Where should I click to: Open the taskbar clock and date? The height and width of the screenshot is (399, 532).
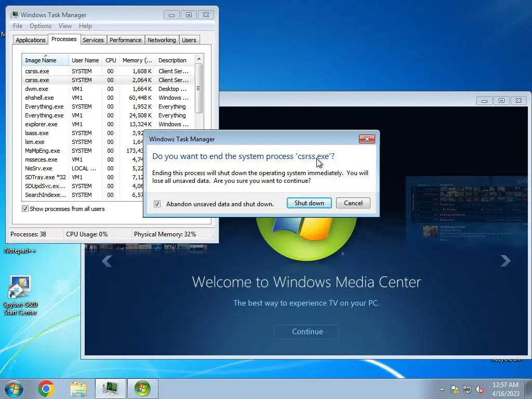[506, 389]
